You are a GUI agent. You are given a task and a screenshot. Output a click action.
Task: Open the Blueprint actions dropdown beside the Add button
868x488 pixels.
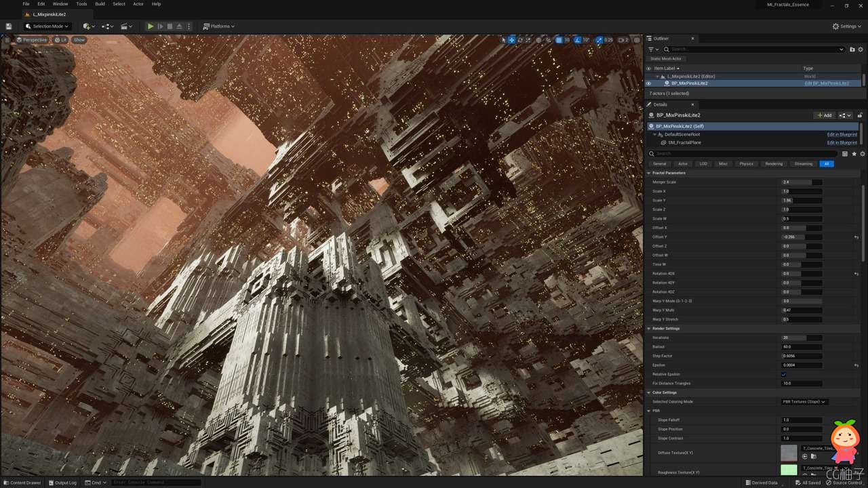click(x=845, y=115)
